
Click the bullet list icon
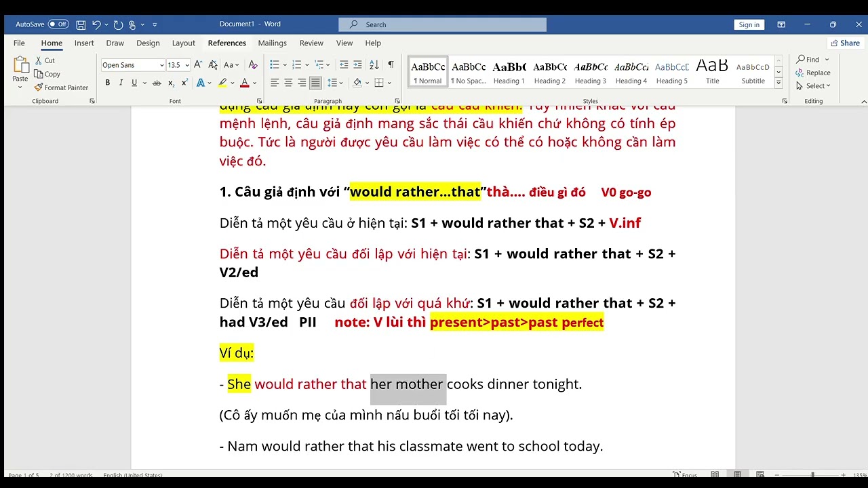pos(275,64)
